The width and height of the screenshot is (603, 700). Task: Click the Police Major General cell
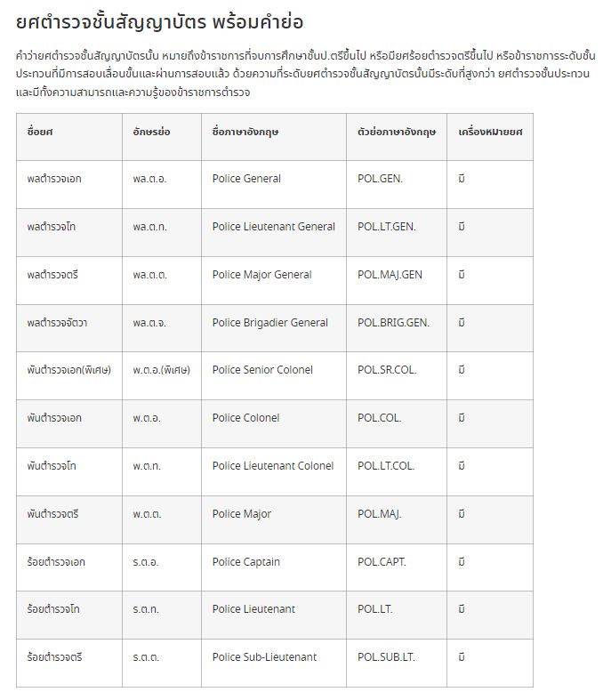[x=261, y=275]
